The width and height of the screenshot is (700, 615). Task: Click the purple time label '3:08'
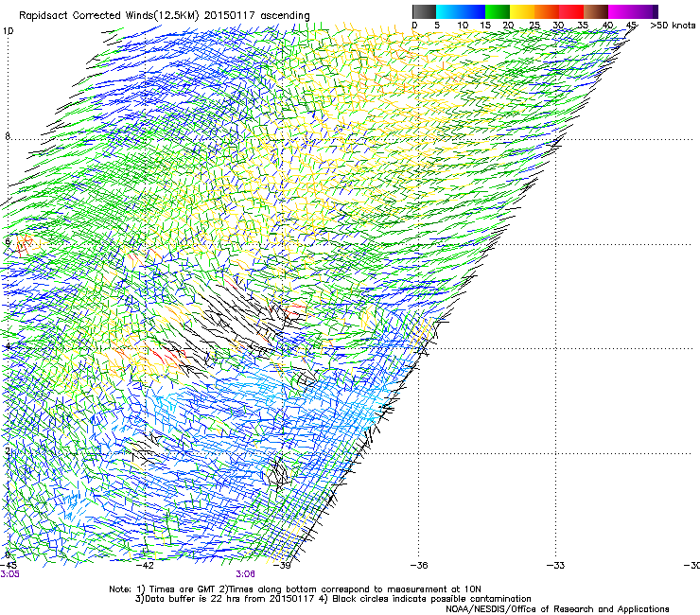pos(246,574)
